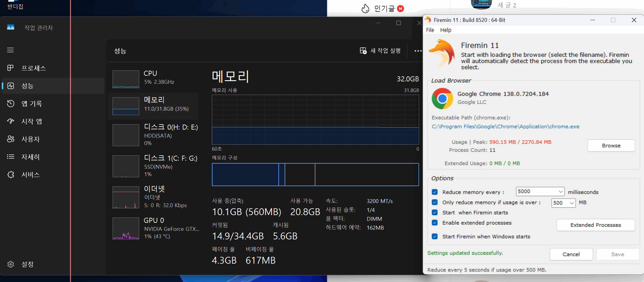Click the Save button in Firemin
This screenshot has width=644, height=282.
coord(618,254)
